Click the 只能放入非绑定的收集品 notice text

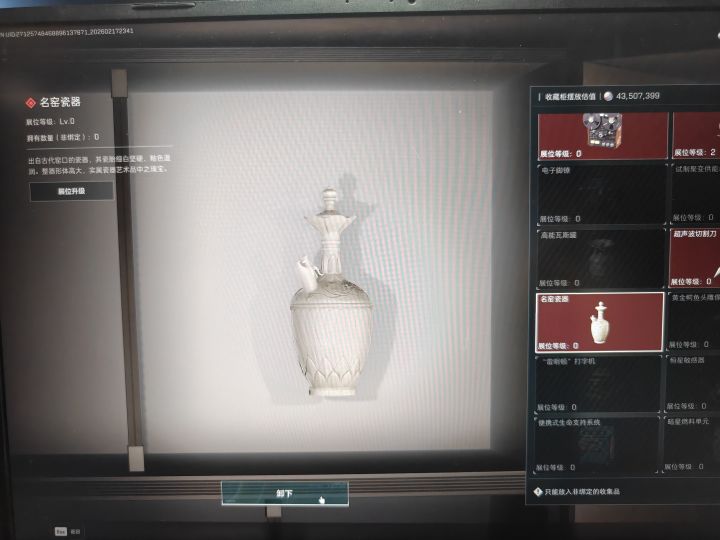(582, 492)
